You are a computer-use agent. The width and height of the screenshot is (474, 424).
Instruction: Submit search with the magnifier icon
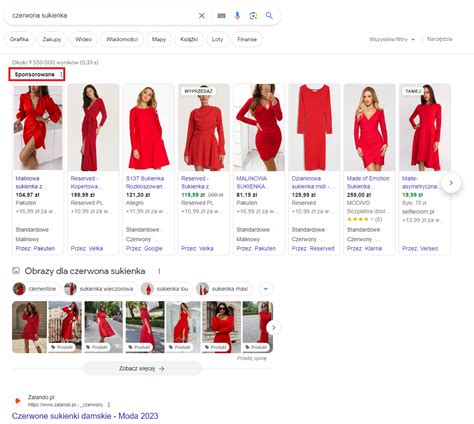click(269, 15)
